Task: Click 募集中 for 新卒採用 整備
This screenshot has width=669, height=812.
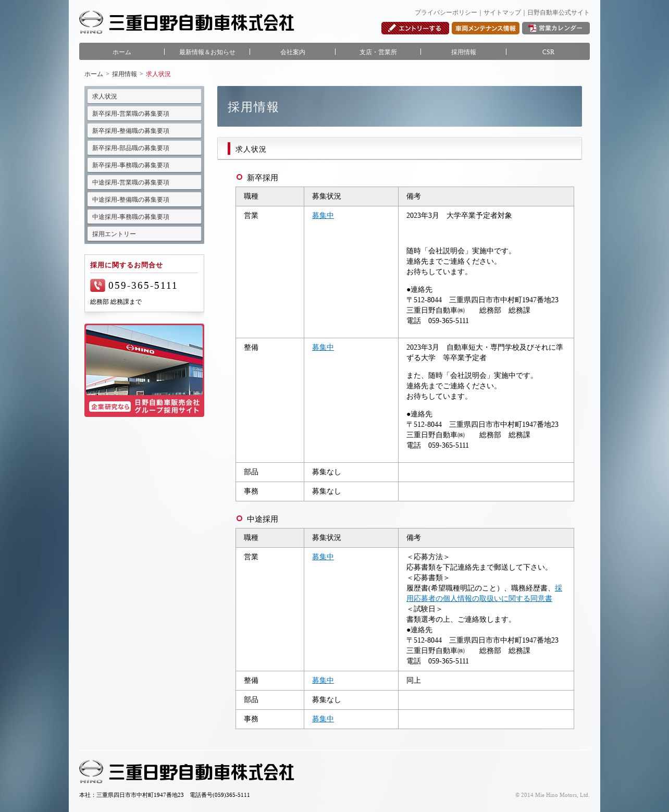Action: pyautogui.click(x=323, y=347)
